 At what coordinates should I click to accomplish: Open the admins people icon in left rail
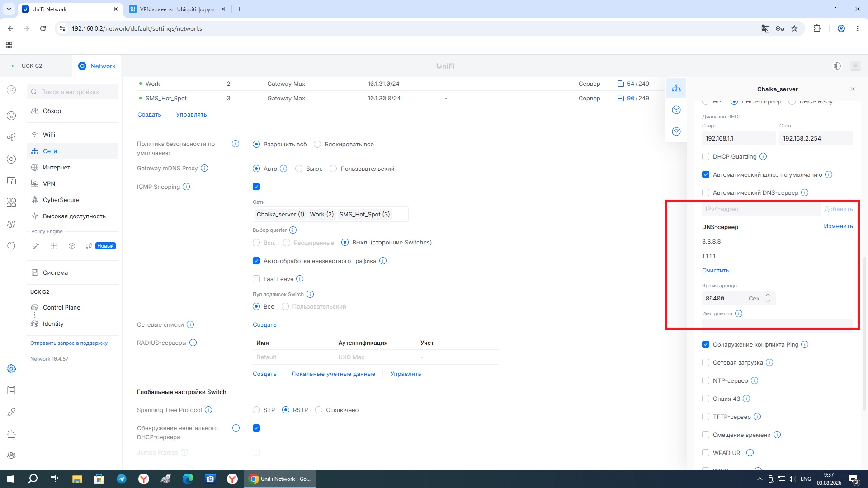[x=11, y=455]
